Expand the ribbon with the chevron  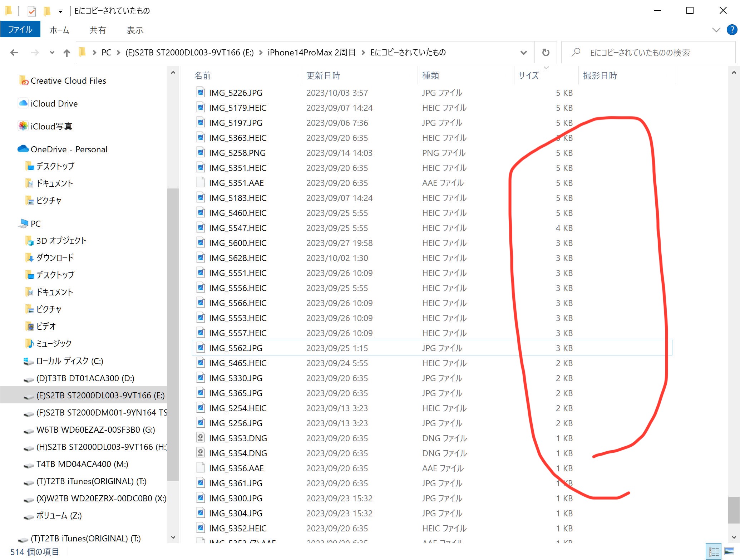tap(716, 30)
